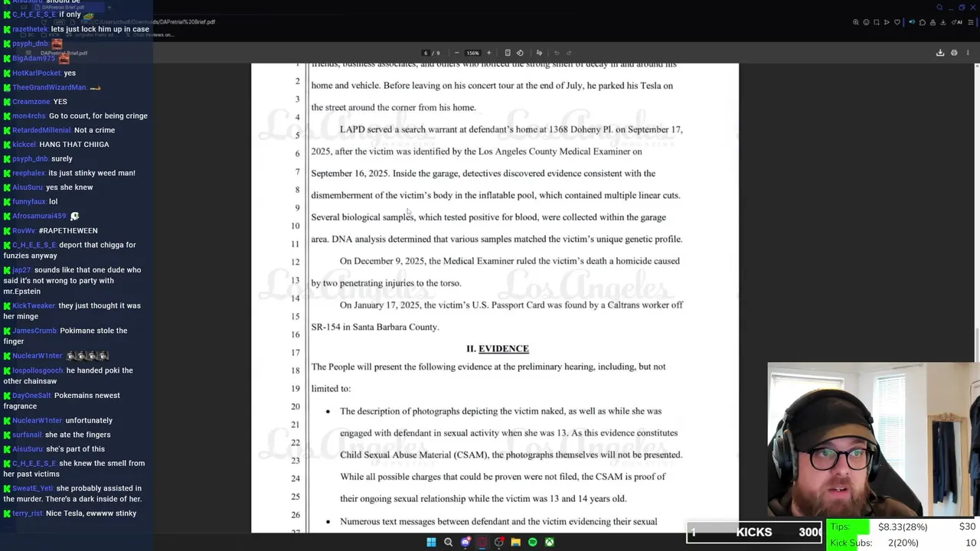Zoom in the PDF with plus button

point(488,53)
